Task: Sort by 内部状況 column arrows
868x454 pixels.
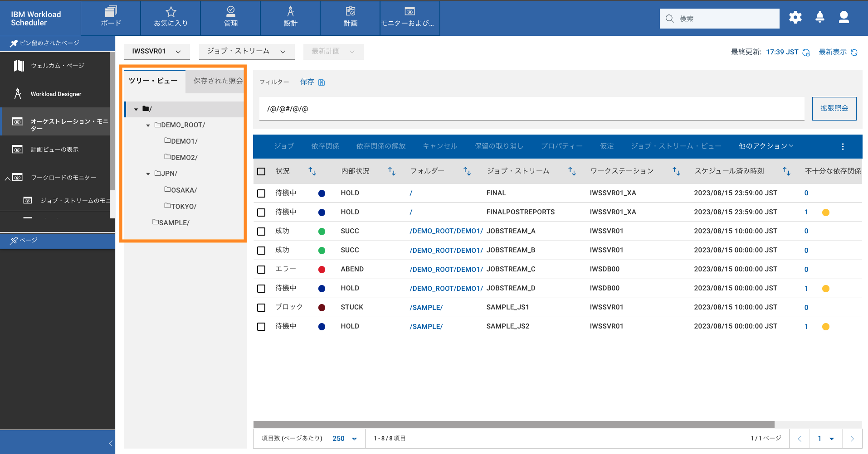Action: click(392, 171)
